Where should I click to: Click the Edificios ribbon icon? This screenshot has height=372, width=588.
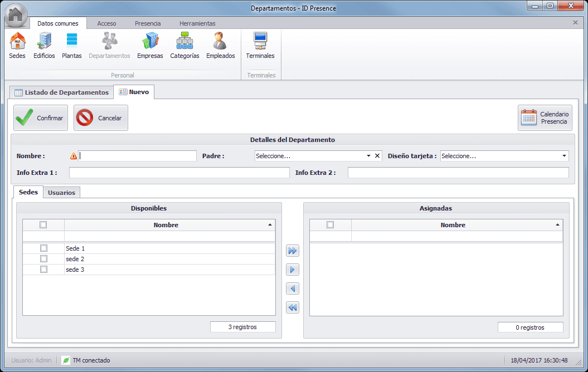coord(44,45)
